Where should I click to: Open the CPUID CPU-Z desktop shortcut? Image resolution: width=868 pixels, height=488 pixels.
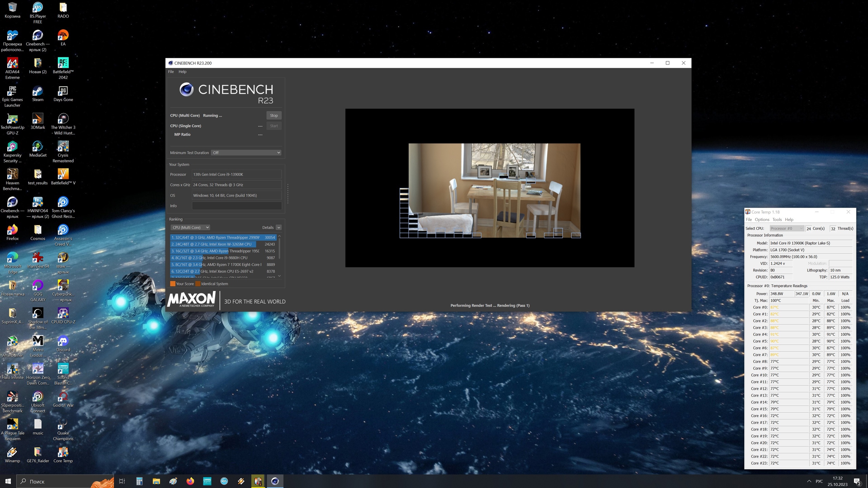coord(63,313)
